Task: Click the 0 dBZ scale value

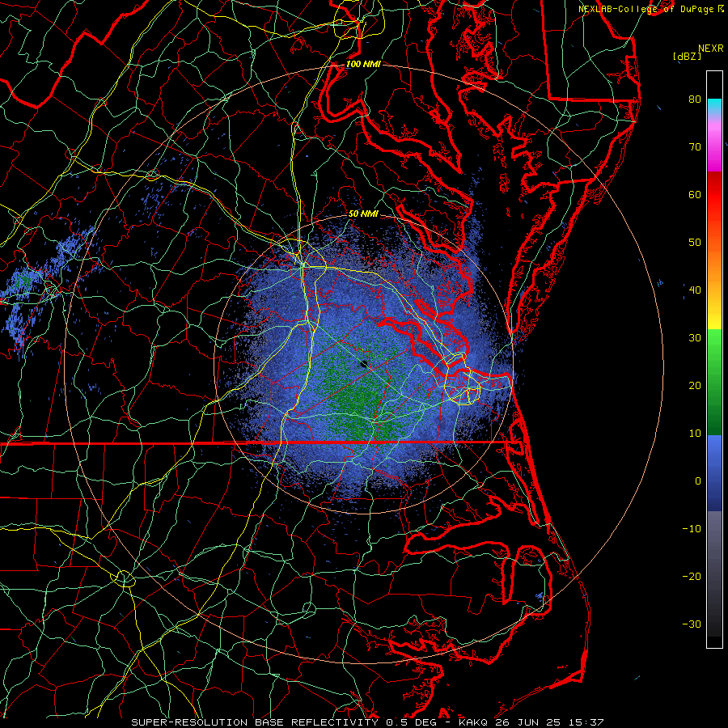Action: point(697,481)
